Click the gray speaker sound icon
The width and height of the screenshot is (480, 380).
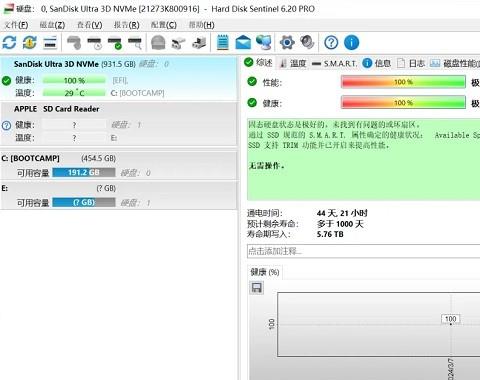coord(307,42)
